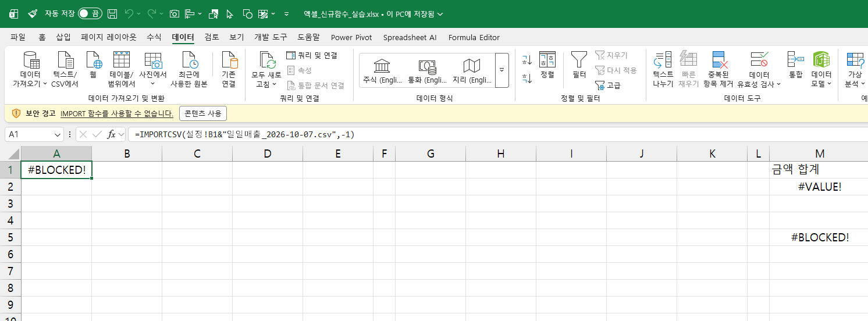Open Advanced filter (고급)
The image size is (868, 321).
pyautogui.click(x=608, y=85)
